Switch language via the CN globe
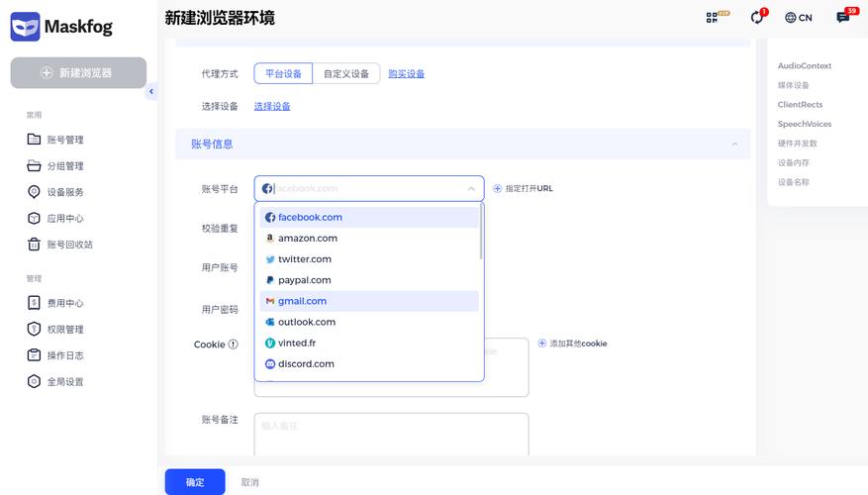 click(799, 18)
